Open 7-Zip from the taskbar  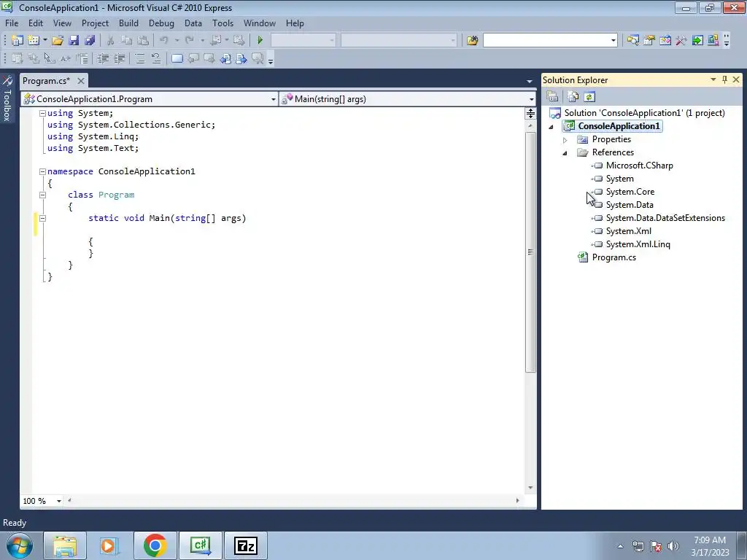click(x=246, y=545)
